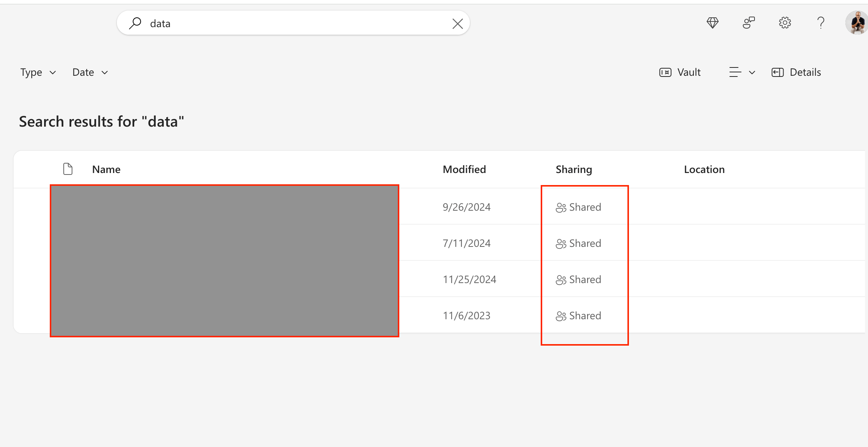This screenshot has height=447, width=868.
Task: Click the search magnifier icon
Action: 135,23
